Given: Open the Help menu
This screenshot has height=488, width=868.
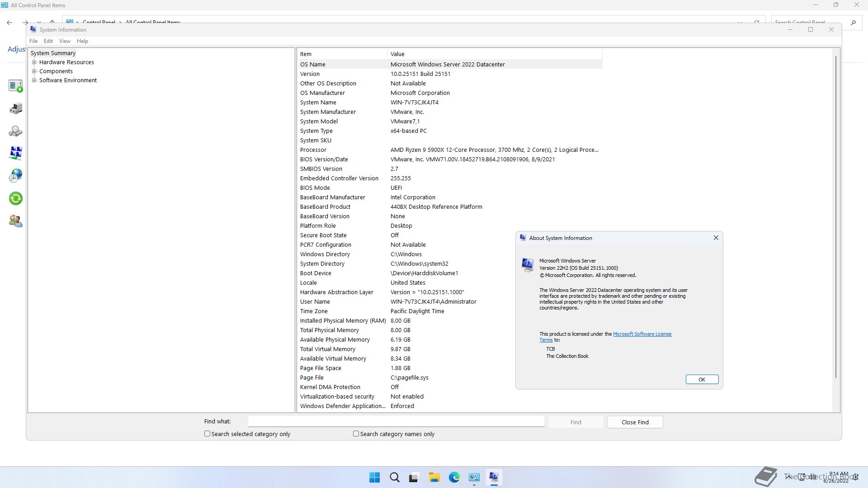Looking at the screenshot, I should point(82,41).
